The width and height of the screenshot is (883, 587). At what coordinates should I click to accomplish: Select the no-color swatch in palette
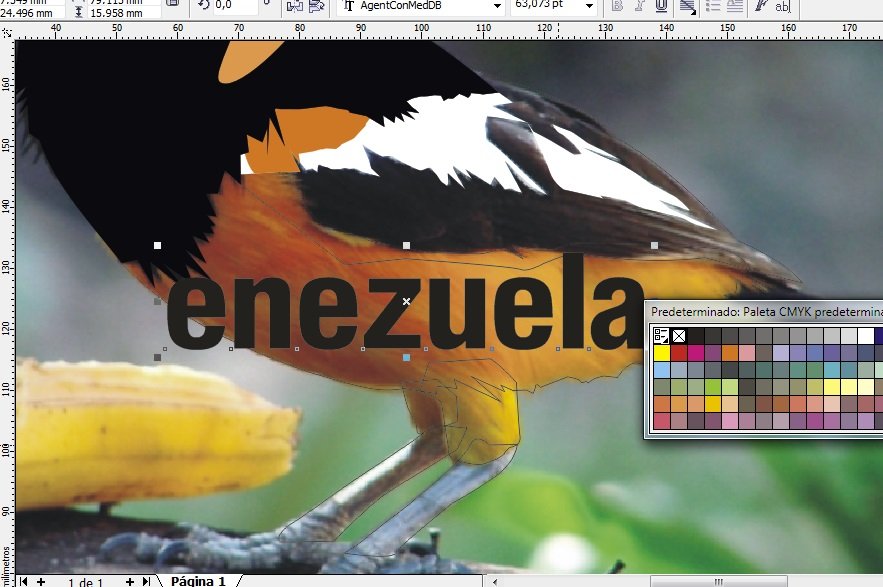click(x=679, y=336)
